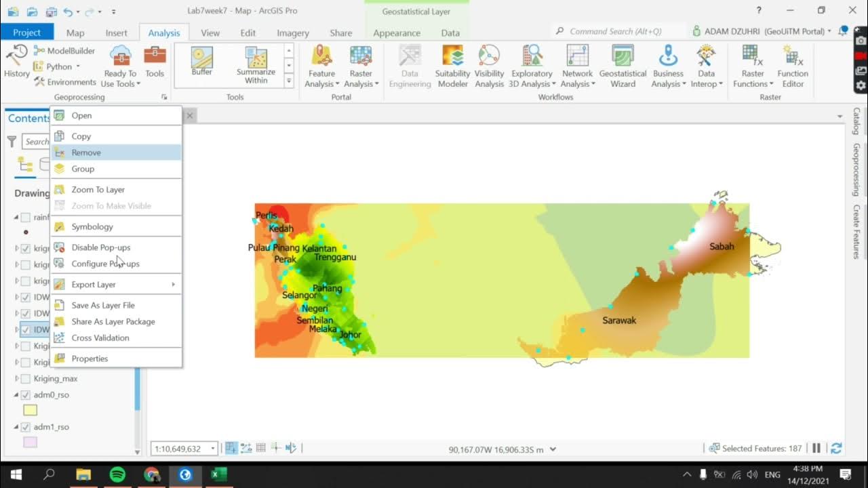Launch the Geostatistical Wizard
This screenshot has height=488, width=868.
[623, 66]
